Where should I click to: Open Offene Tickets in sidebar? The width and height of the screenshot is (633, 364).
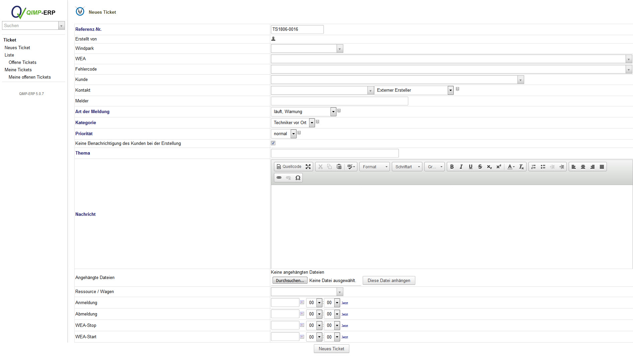[x=22, y=63]
